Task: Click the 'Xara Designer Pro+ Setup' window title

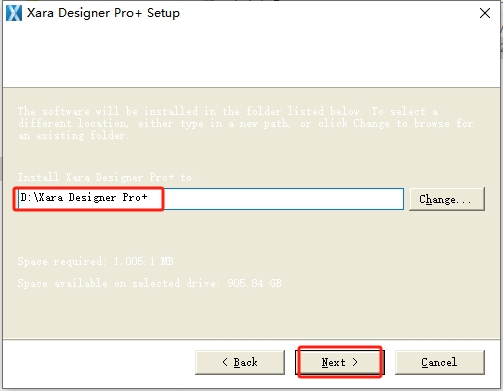Action: pyautogui.click(x=103, y=13)
